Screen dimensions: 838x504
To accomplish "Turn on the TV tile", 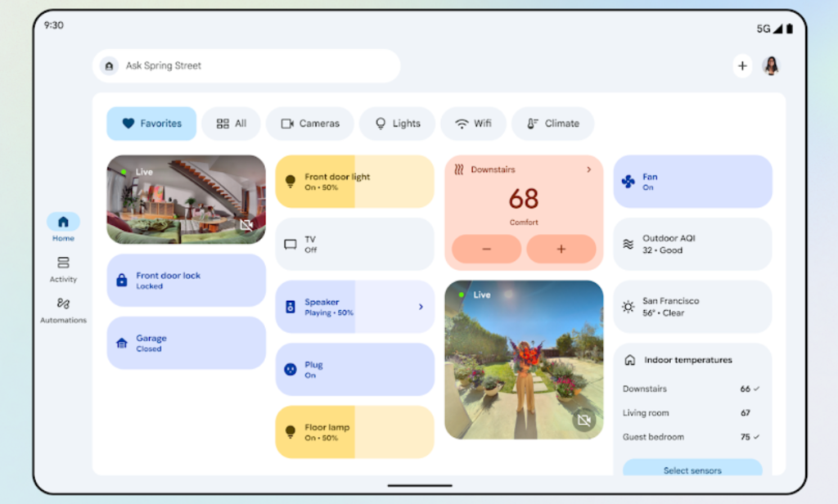I will click(354, 244).
